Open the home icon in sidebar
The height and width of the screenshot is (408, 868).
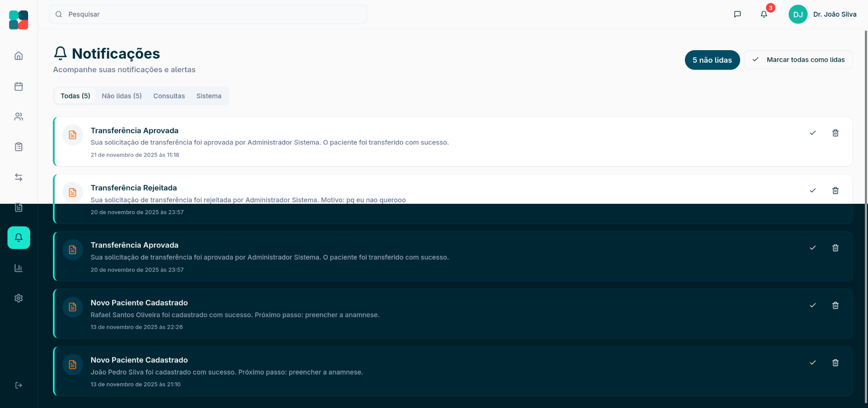pyautogui.click(x=19, y=56)
